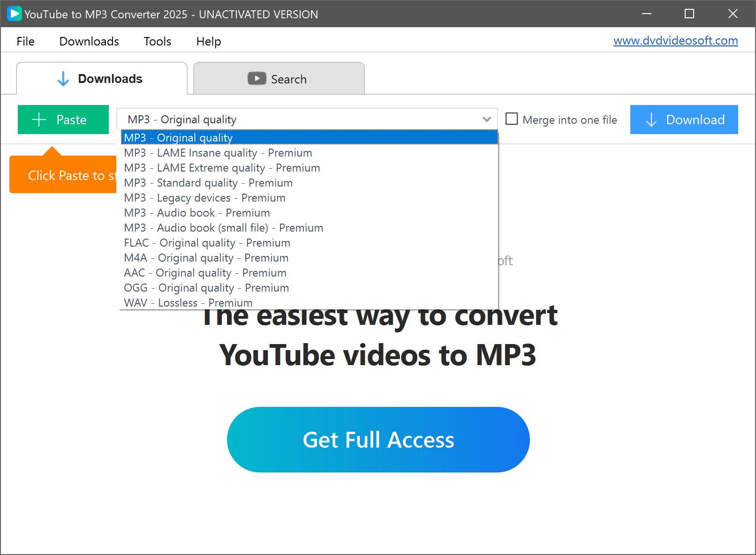The image size is (756, 555).
Task: Minimize the converter window
Action: (x=647, y=14)
